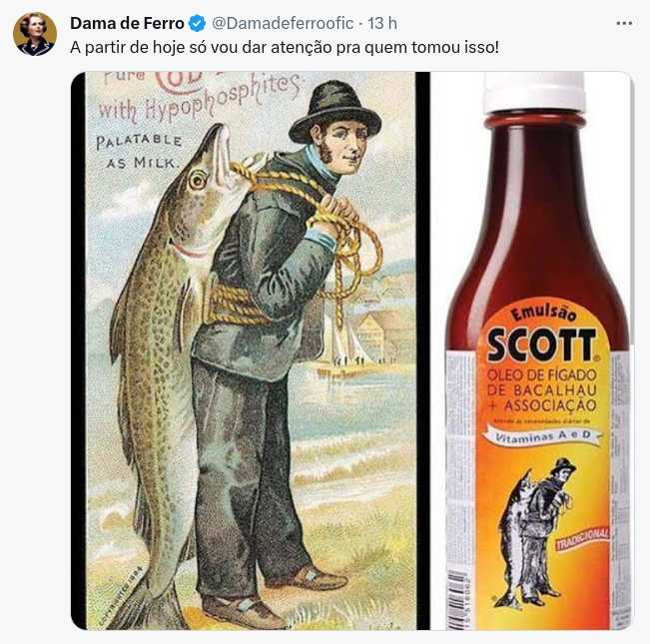Open the Dama de Ferro display name link
Viewport: 650px width, 644px height.
click(127, 23)
